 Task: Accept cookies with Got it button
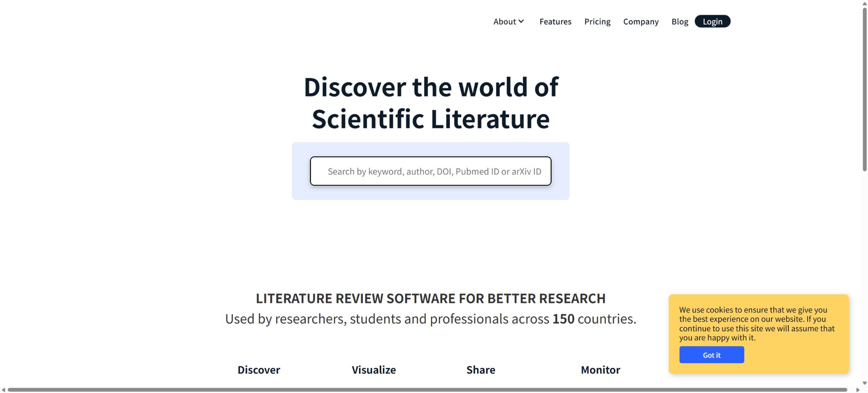[712, 355]
